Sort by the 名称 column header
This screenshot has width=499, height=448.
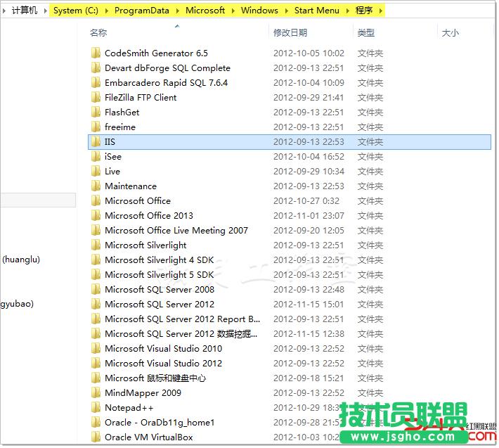click(x=98, y=32)
